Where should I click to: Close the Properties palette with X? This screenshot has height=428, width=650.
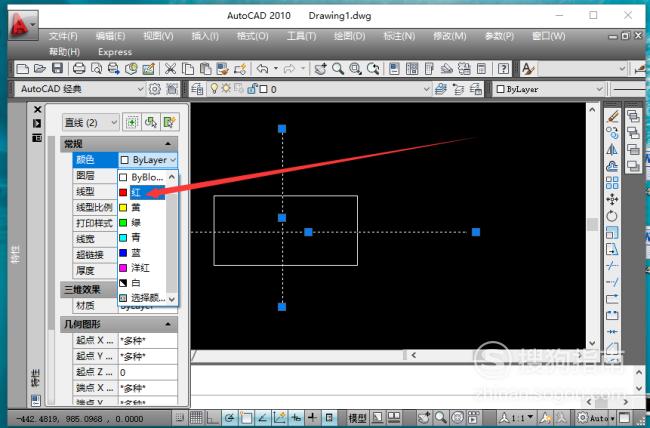coord(37,109)
